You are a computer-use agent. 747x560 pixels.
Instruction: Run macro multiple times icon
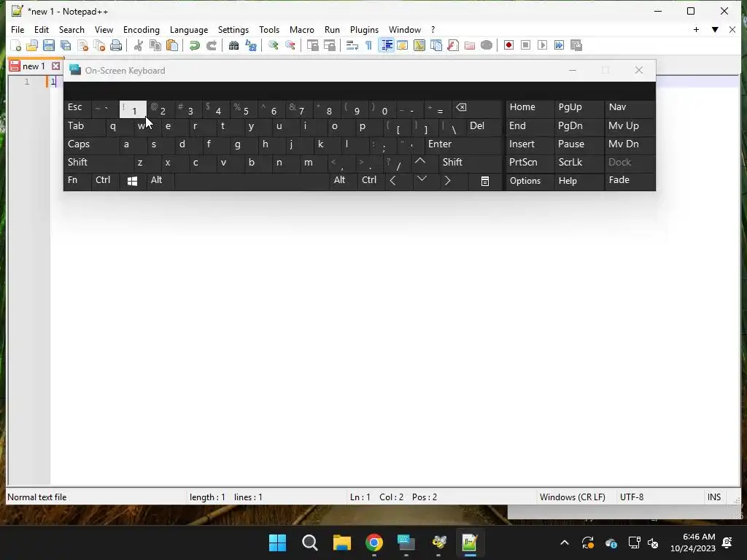(560, 45)
